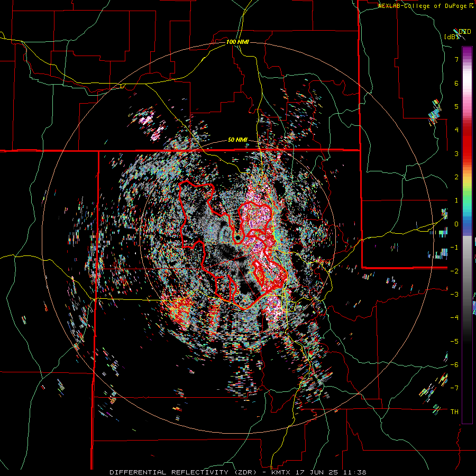Click the TH threshold label on the scale
This screenshot has height=476, width=476.
coord(454,412)
